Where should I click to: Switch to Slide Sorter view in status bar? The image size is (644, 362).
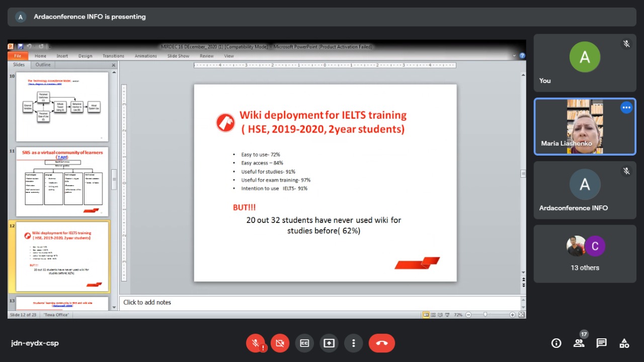(x=433, y=315)
